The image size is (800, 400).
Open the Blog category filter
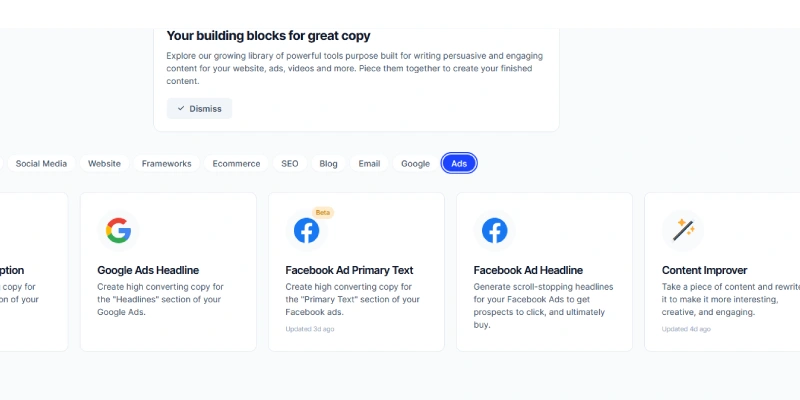[x=329, y=164]
